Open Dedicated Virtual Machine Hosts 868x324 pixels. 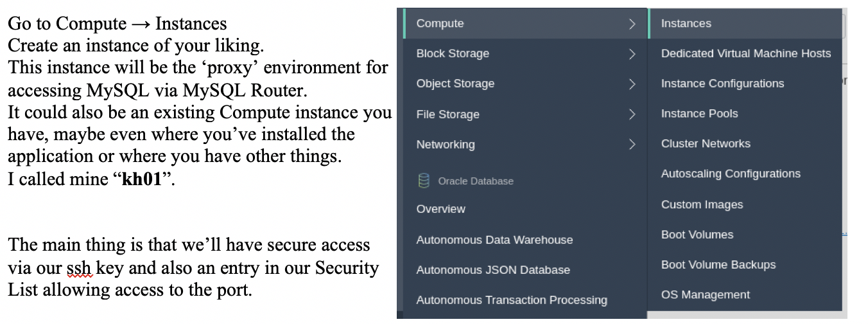(x=746, y=54)
